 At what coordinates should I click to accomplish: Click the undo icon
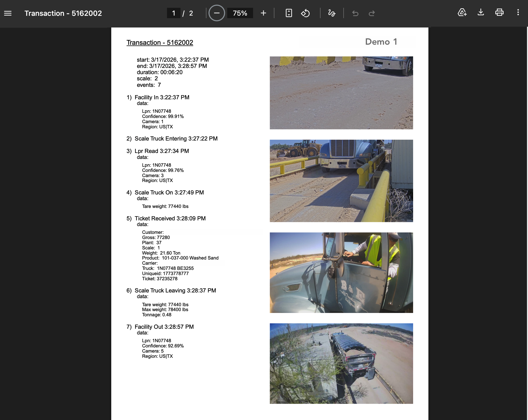[x=355, y=13]
